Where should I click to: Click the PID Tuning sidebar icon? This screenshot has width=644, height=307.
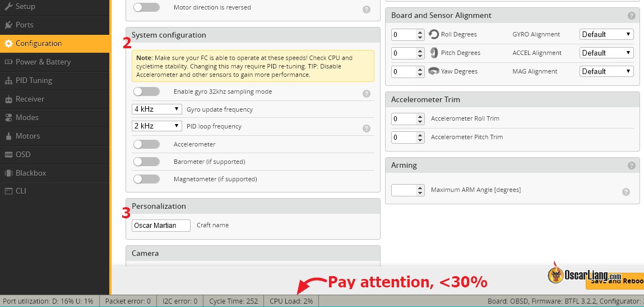coord(8,80)
